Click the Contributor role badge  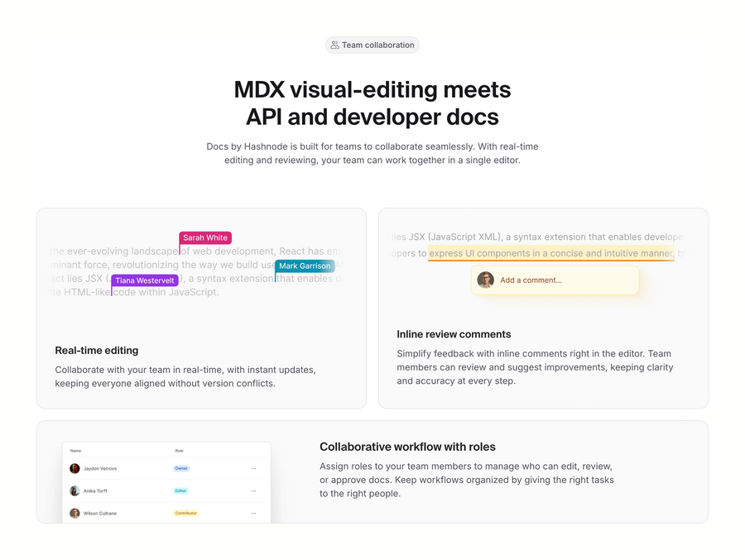pyautogui.click(x=186, y=513)
